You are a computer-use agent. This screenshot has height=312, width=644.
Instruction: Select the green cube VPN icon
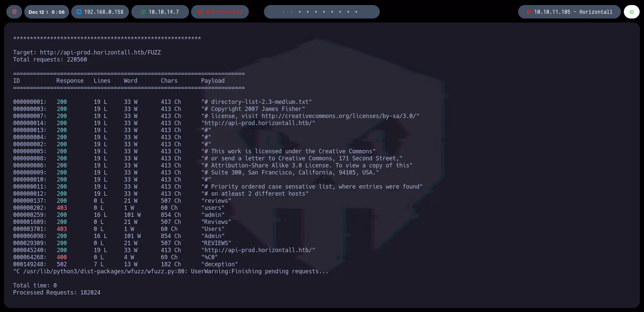(144, 11)
